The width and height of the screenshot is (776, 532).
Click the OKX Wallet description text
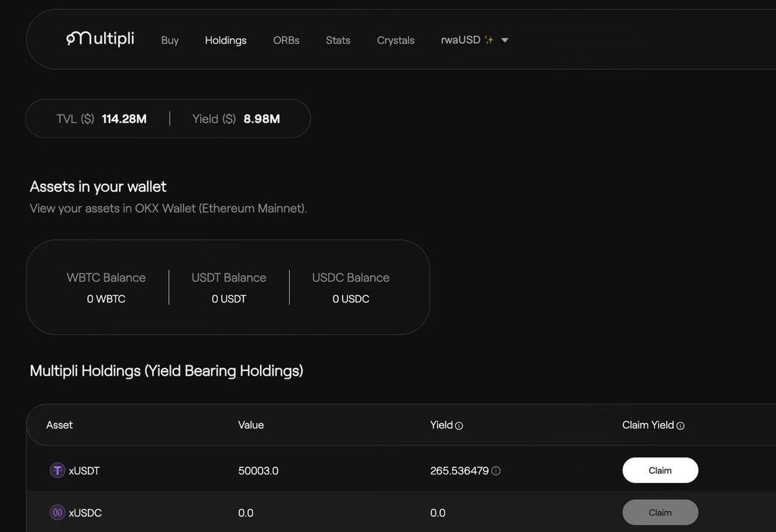pyautogui.click(x=169, y=209)
